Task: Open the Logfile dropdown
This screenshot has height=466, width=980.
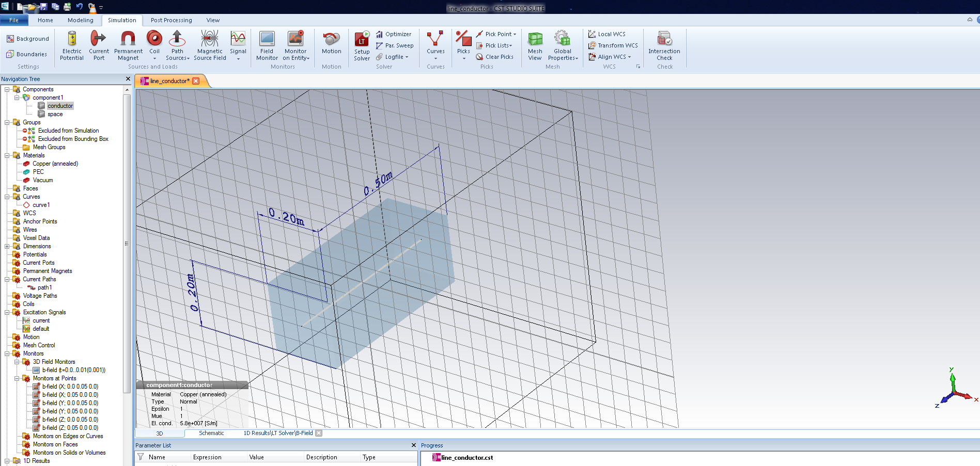Action: [x=392, y=57]
